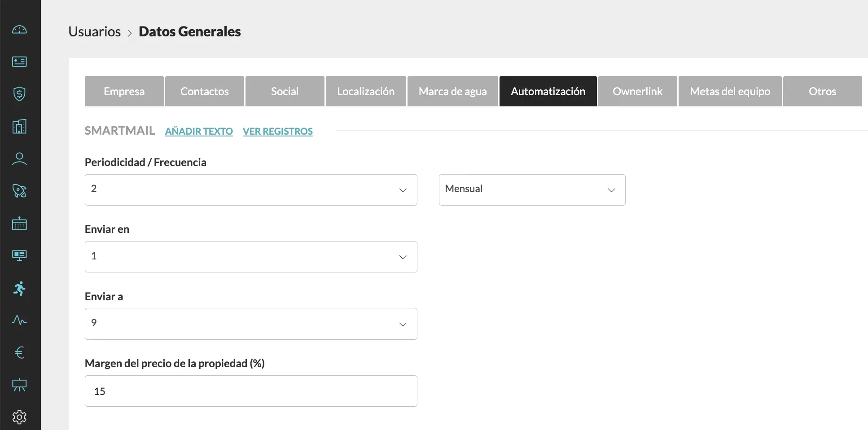The height and width of the screenshot is (430, 868).
Task: Switch to the Contactos tab
Action: coord(205,91)
